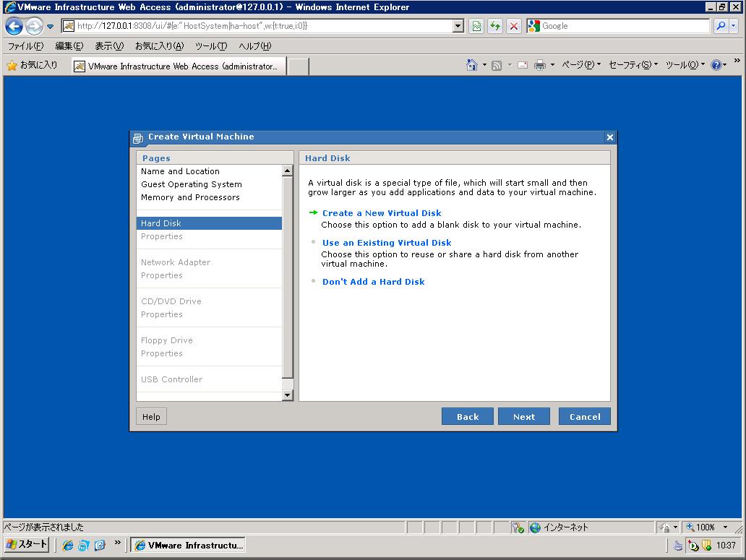Click the Print icon
Viewport: 746px width, 560px height.
click(x=539, y=65)
